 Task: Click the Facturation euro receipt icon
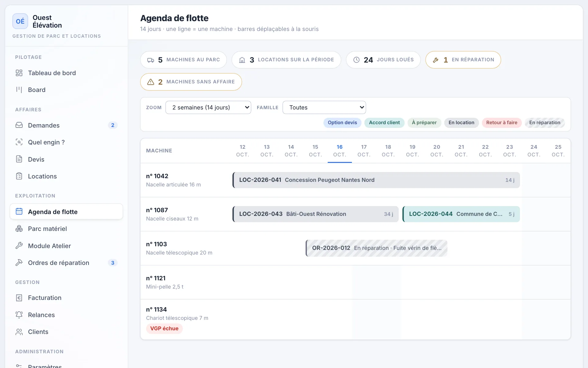[x=19, y=298]
